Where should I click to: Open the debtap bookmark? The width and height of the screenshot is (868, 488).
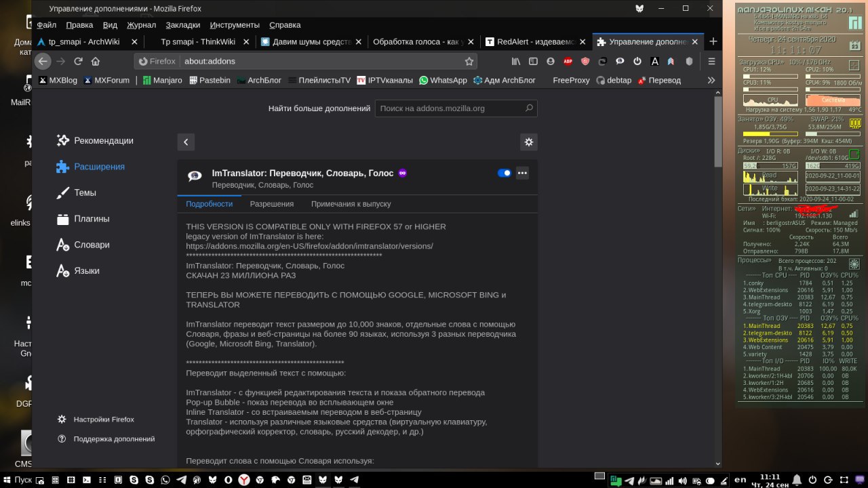point(614,80)
